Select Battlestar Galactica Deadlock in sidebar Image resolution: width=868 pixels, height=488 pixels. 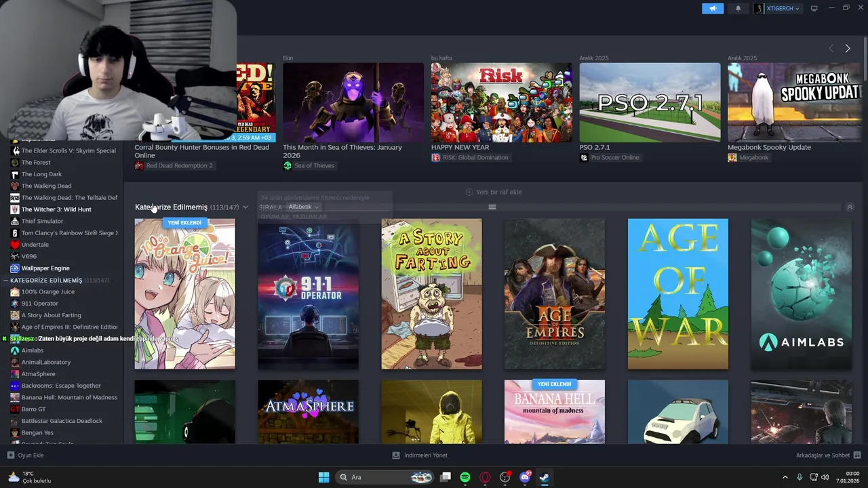(x=62, y=421)
